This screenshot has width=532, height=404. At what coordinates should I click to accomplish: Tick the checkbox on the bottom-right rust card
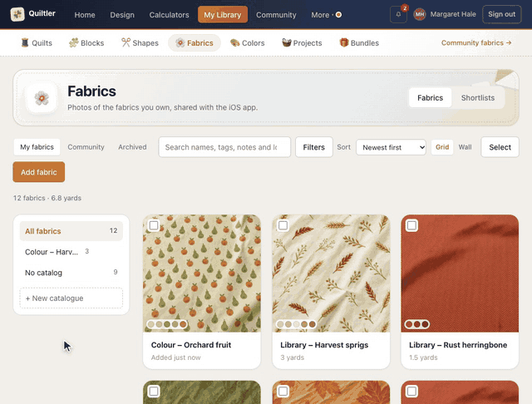pyautogui.click(x=412, y=392)
